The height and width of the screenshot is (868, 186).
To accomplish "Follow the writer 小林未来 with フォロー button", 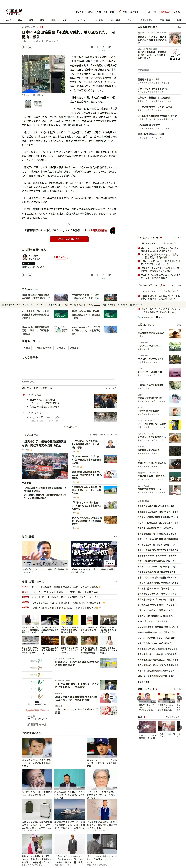I will tap(61, 257).
